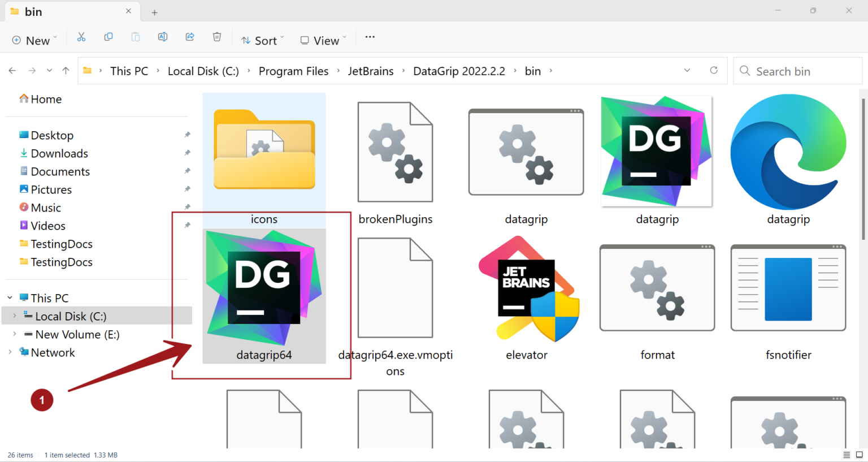Click the Share icon on the toolbar
868x462 pixels.
point(190,36)
